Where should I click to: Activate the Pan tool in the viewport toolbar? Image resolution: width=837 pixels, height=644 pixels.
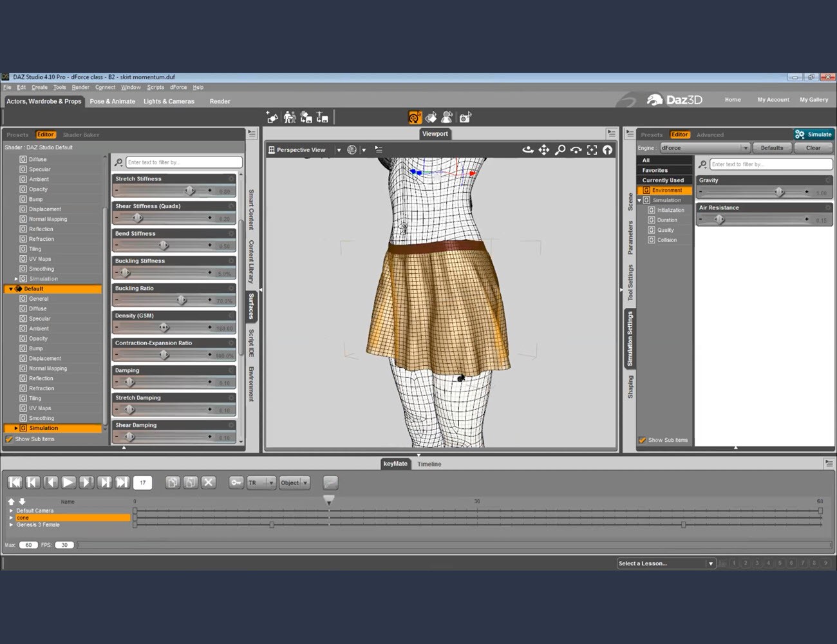tap(544, 149)
